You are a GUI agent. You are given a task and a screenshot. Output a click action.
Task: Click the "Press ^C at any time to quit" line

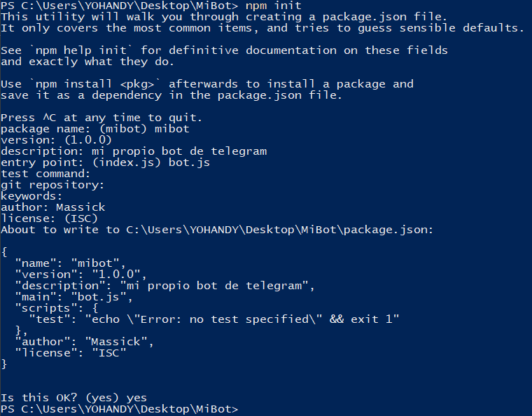pyautogui.click(x=101, y=118)
